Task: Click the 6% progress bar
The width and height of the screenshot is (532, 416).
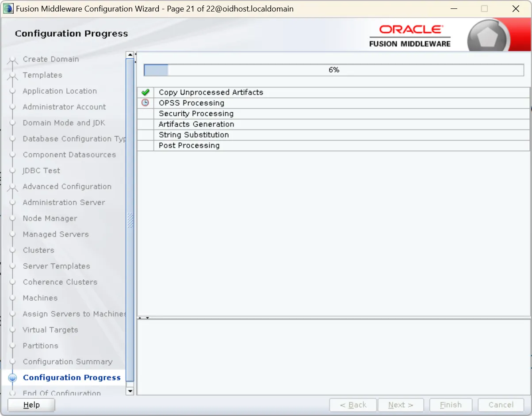Action: pyautogui.click(x=334, y=70)
